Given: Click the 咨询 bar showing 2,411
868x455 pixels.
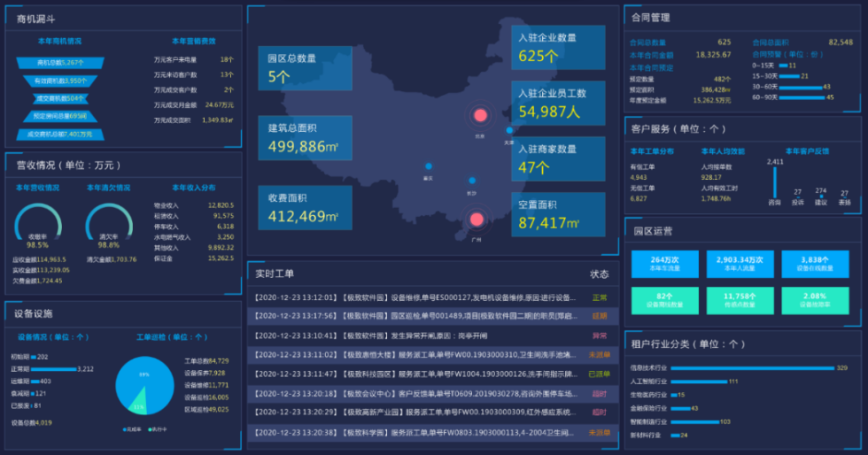Looking at the screenshot, I should tap(774, 182).
